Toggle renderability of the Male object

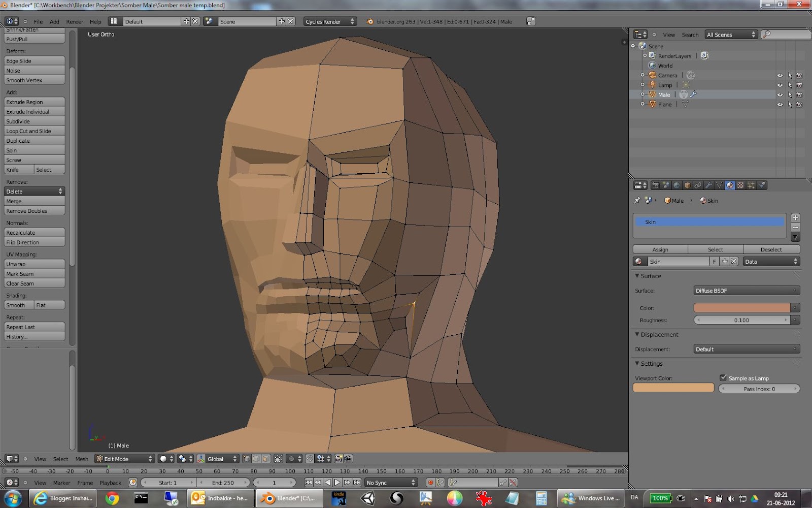tap(799, 94)
